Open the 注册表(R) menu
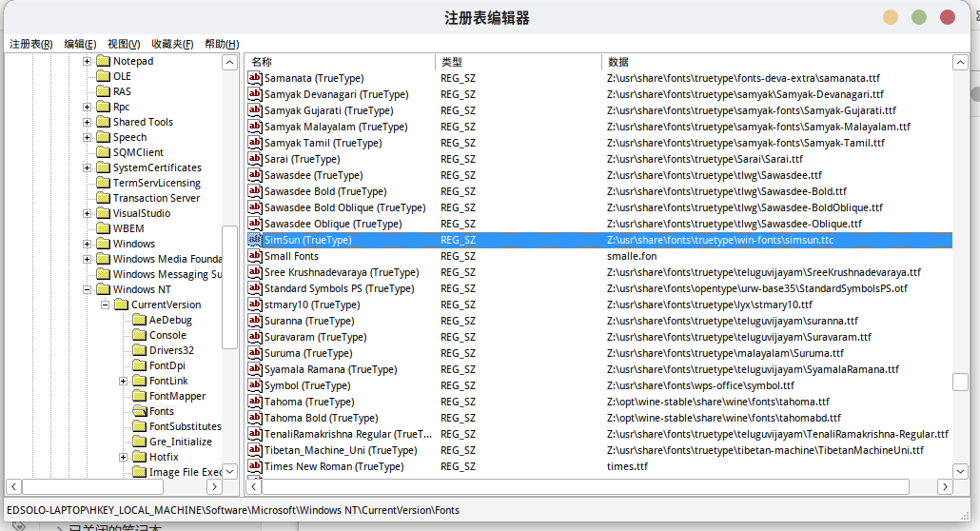Screen dimensions: 980x531 (x=31, y=44)
